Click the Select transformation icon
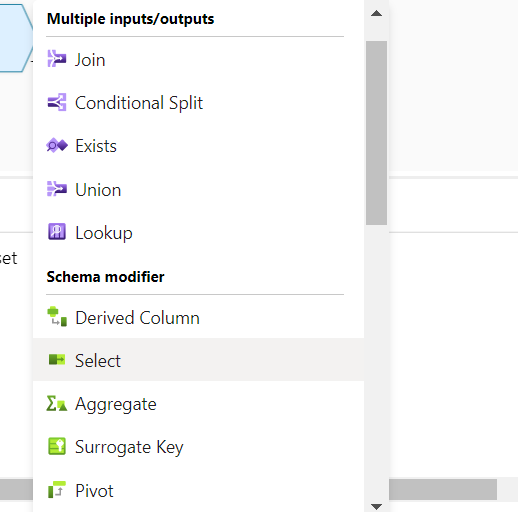This screenshot has height=512, width=518. [x=57, y=360]
